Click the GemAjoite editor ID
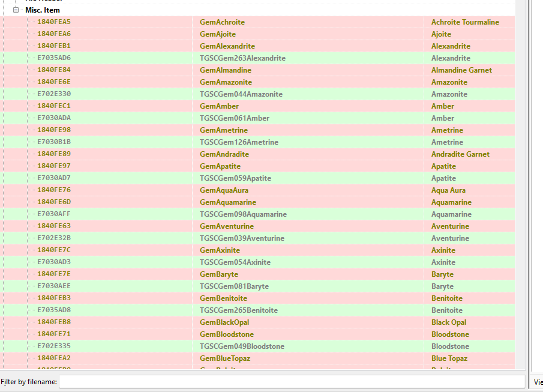This screenshot has height=392, width=543. point(218,34)
